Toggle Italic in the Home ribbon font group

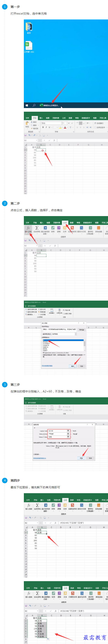46,127
